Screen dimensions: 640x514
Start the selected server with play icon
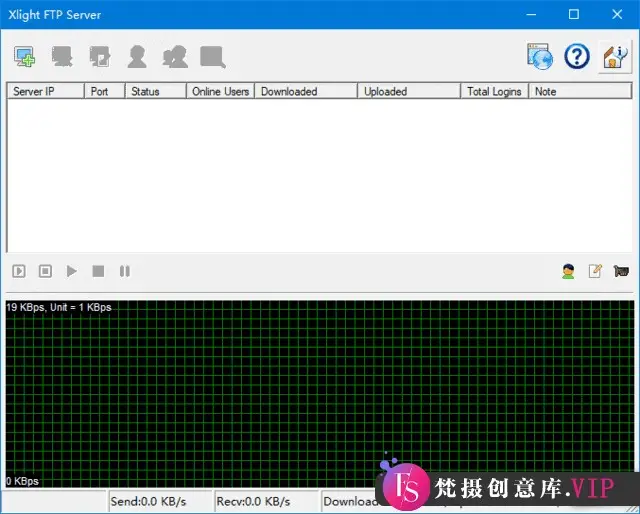(x=71, y=271)
